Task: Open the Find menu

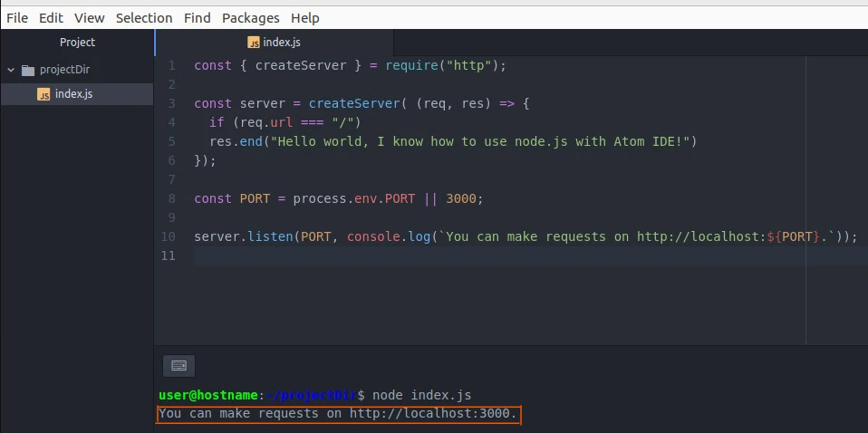Action: tap(197, 17)
